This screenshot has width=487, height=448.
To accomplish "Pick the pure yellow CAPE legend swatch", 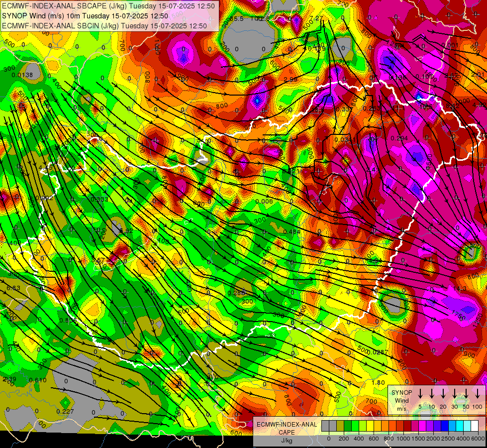I will (x=370, y=426).
